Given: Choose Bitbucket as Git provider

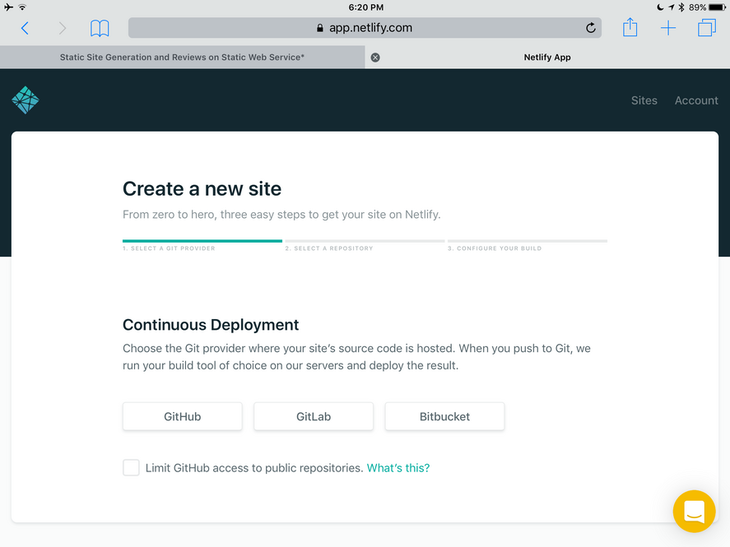Looking at the screenshot, I should [x=445, y=416].
